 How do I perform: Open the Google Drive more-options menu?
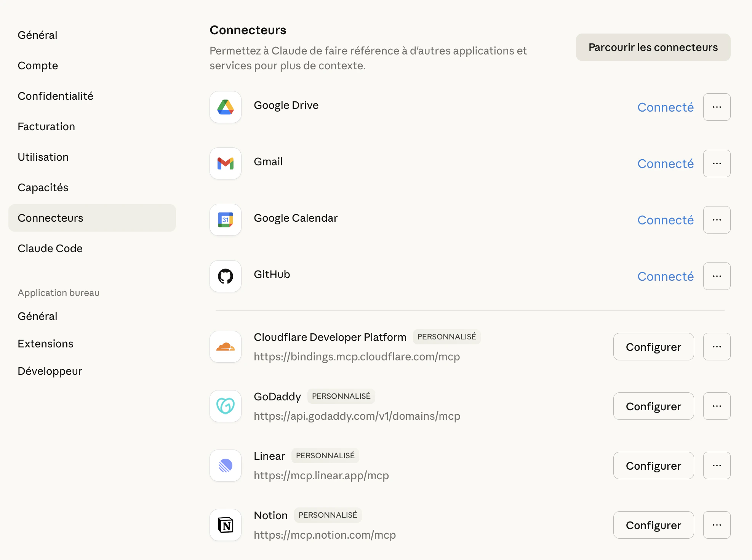click(717, 107)
